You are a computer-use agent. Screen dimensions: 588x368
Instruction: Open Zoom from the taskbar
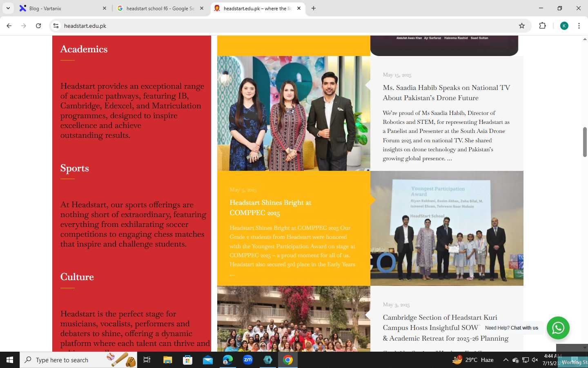click(x=248, y=360)
